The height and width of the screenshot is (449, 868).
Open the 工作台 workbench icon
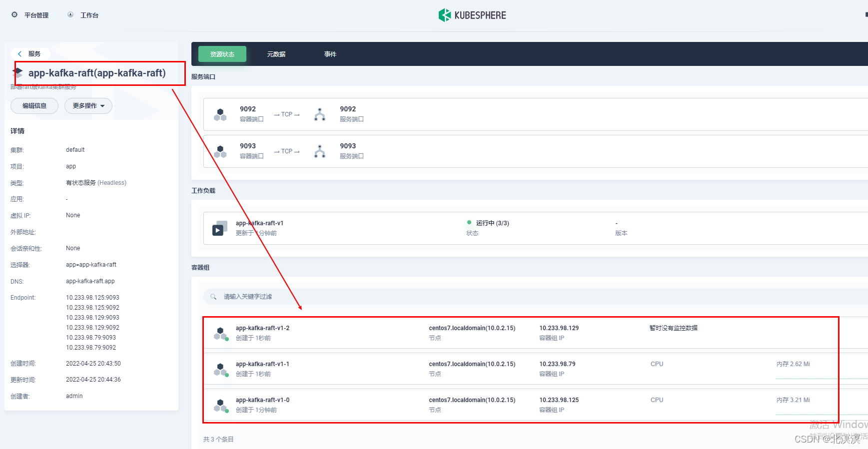(70, 15)
